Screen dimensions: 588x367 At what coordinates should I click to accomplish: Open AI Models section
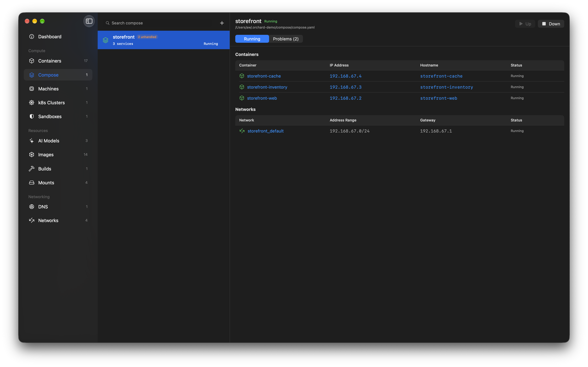point(58,141)
